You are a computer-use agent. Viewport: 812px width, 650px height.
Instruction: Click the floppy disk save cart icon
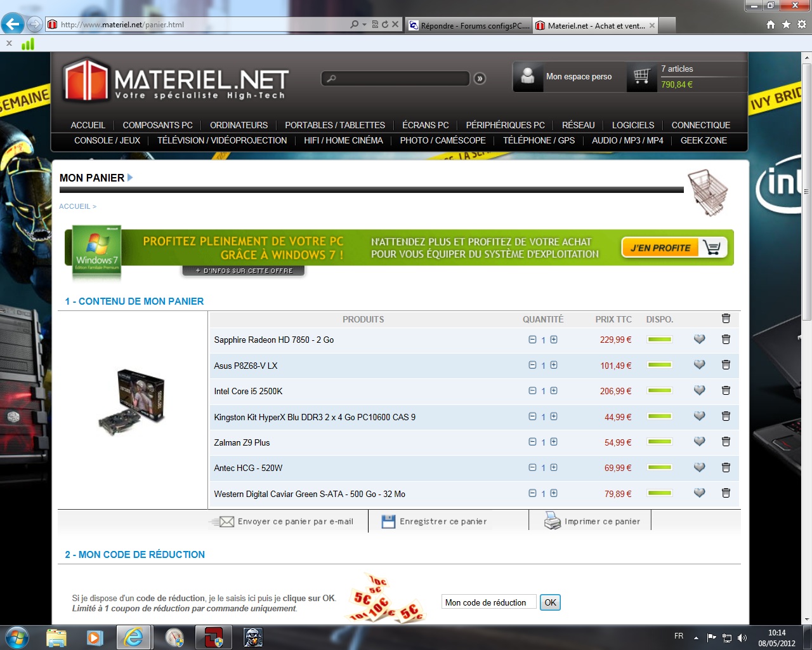[388, 521]
